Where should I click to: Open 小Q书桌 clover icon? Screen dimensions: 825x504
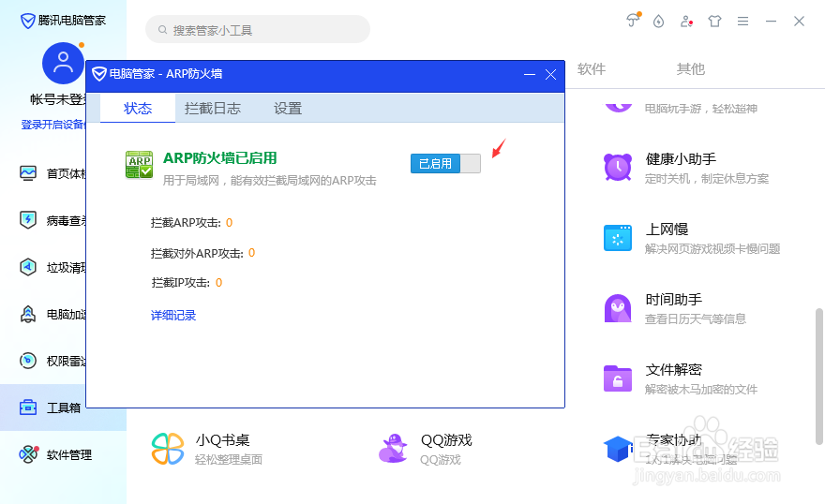(x=168, y=449)
